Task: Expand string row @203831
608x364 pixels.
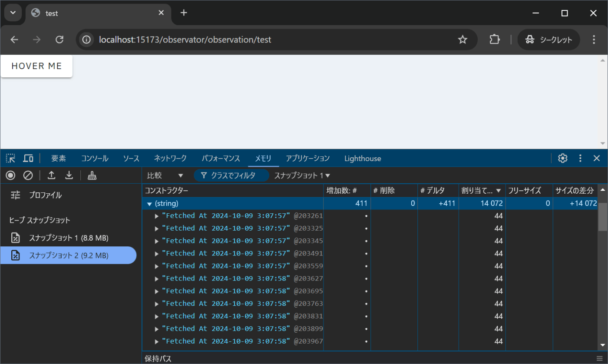Action: (157, 316)
